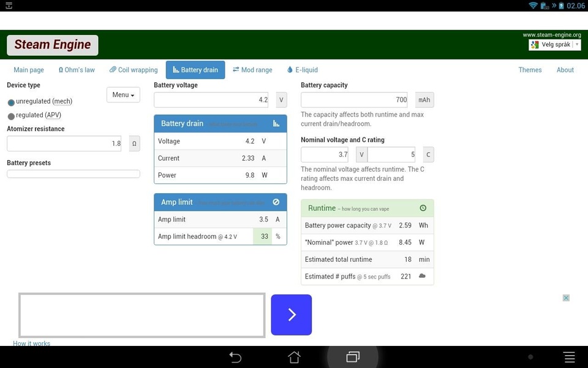Open the Android menu icon at the bottom right
Viewport: 588px width, 368px height.
point(569,357)
